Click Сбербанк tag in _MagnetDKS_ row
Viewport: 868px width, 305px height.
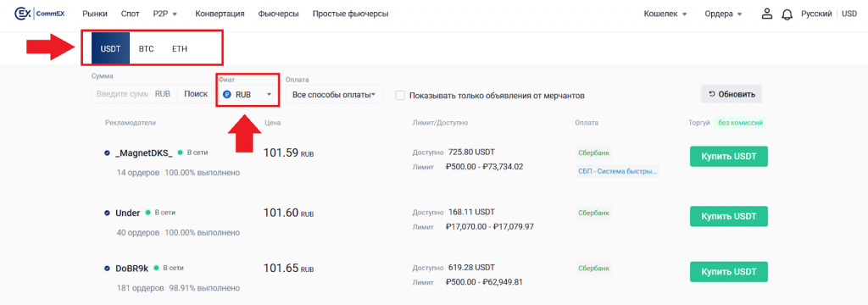tap(593, 152)
